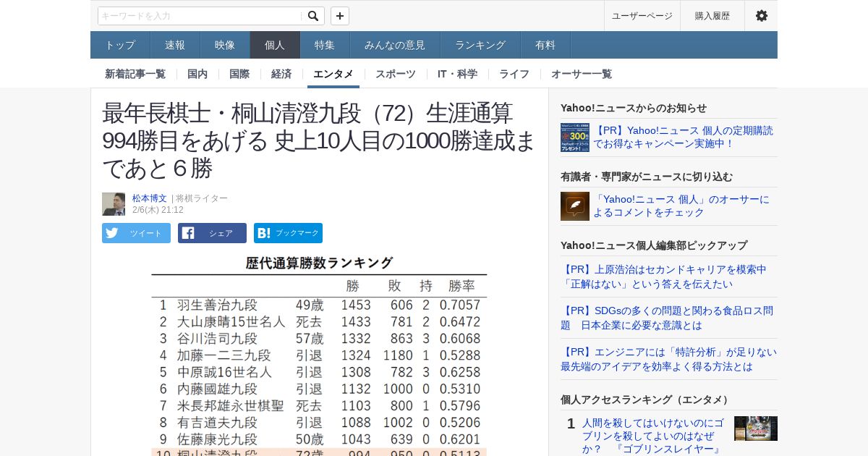868x456 pixels.
Task: Type in the keyword search field
Action: pyautogui.click(x=200, y=16)
